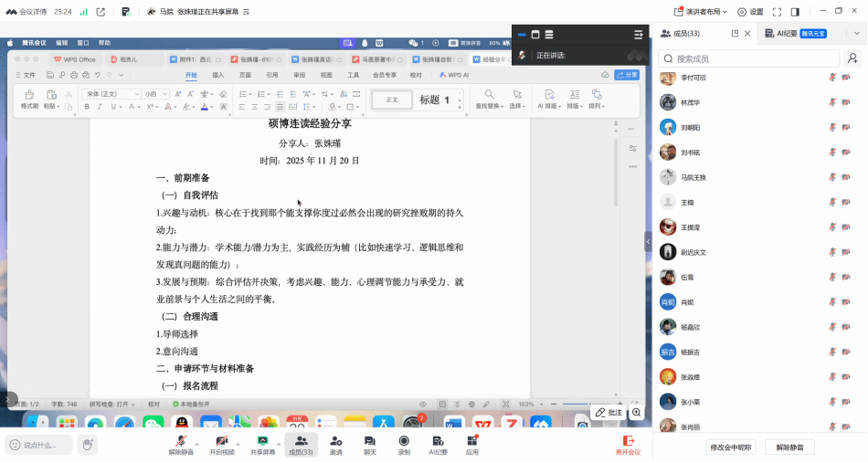Toggle fullscreen icon in meeting title bar

(777, 12)
